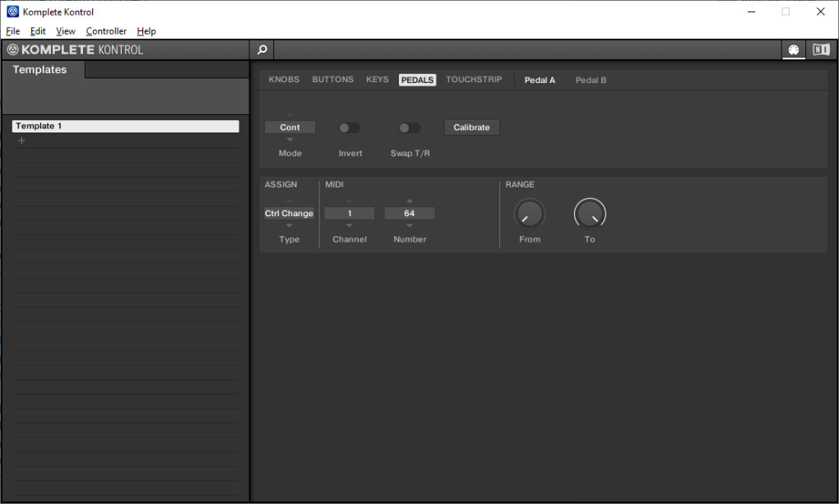Image resolution: width=839 pixels, height=504 pixels.
Task: Close the Komplete Kontrol window
Action: (x=820, y=12)
